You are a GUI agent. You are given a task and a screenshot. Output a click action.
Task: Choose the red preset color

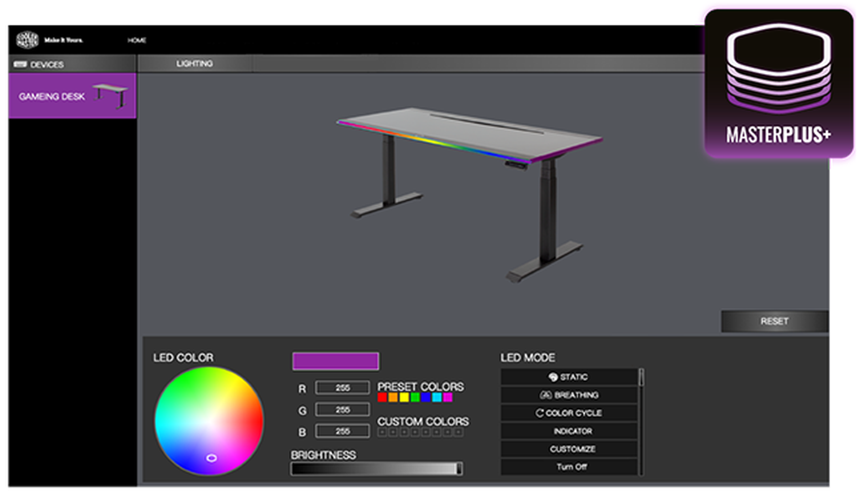[382, 397]
